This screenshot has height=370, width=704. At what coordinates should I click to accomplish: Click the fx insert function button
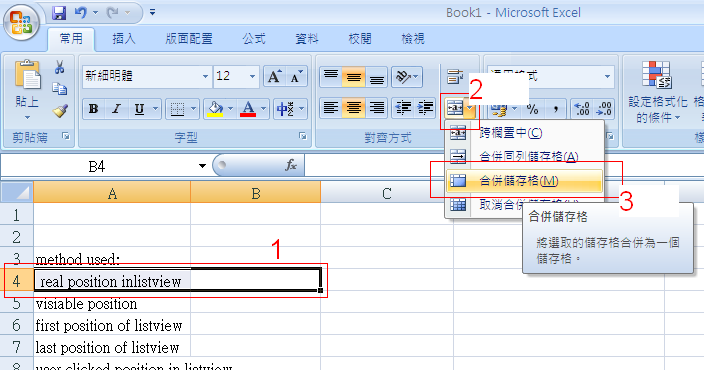pos(291,166)
